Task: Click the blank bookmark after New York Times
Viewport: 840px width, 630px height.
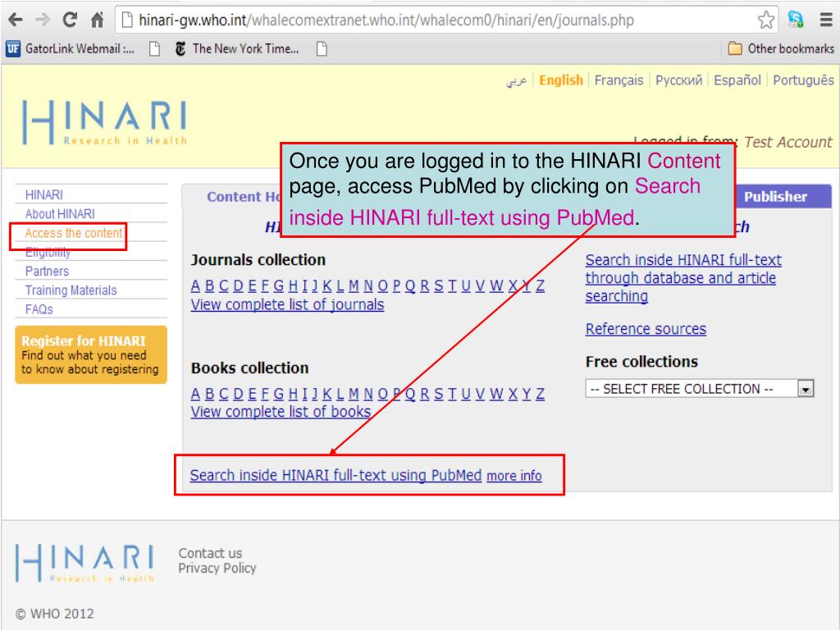Action: click(322, 48)
